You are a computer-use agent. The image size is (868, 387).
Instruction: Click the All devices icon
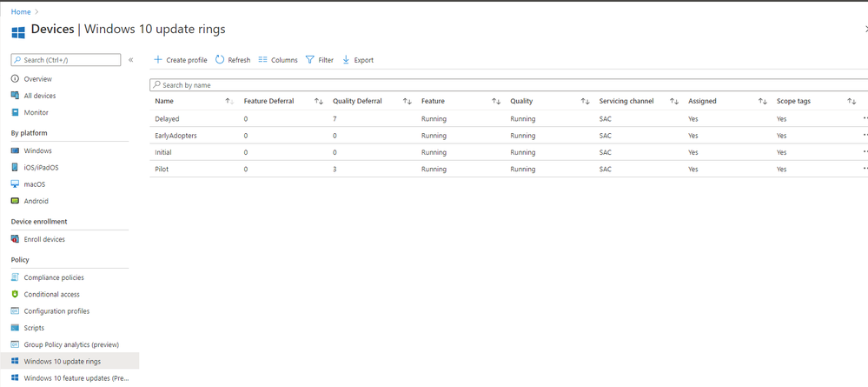16,96
